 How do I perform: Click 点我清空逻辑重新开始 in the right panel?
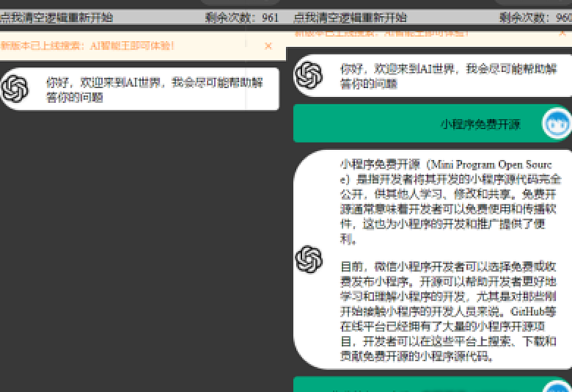tap(350, 17)
